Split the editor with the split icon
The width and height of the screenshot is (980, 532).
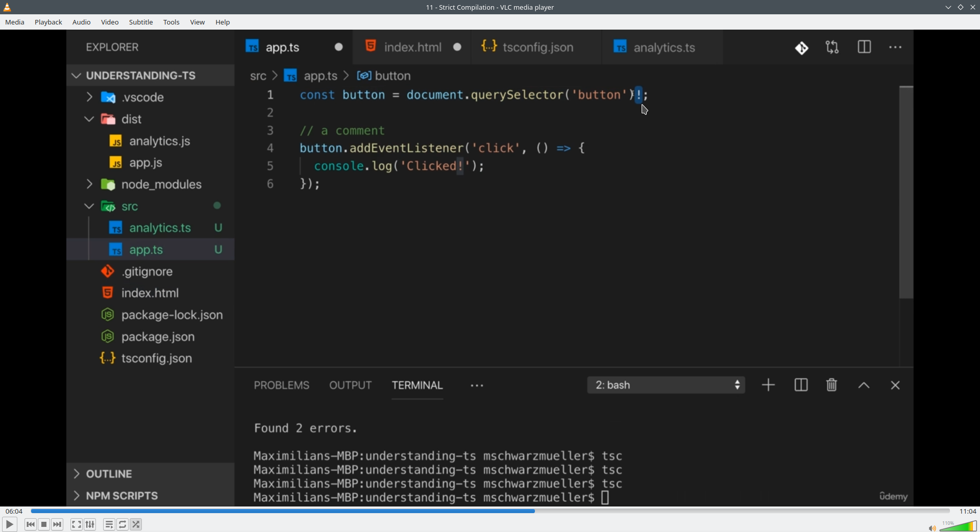tap(865, 47)
